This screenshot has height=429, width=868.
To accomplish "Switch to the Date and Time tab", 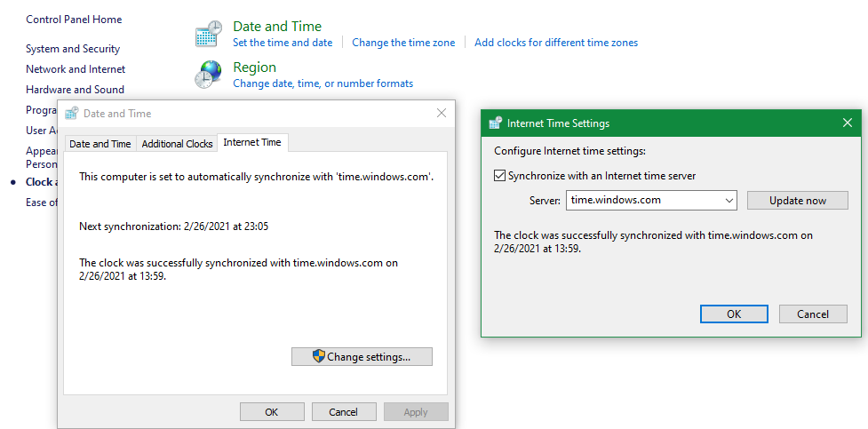I will tap(100, 144).
